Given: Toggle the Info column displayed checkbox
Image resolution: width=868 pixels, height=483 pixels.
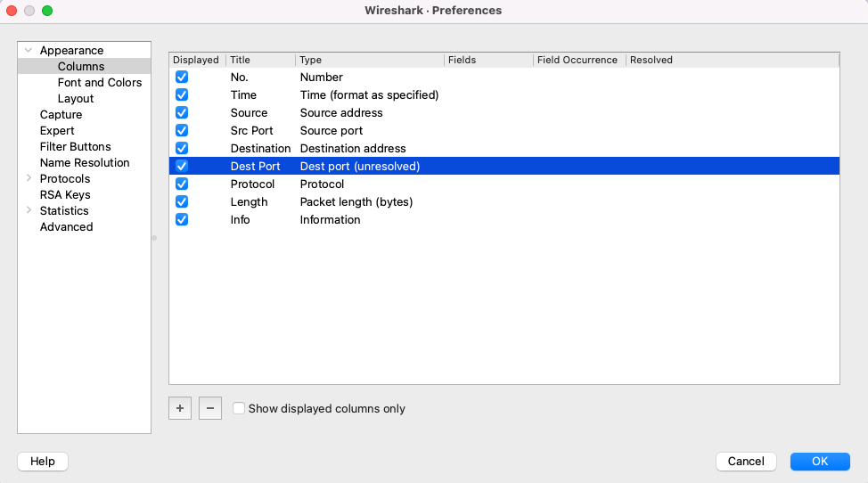Looking at the screenshot, I should point(182,219).
